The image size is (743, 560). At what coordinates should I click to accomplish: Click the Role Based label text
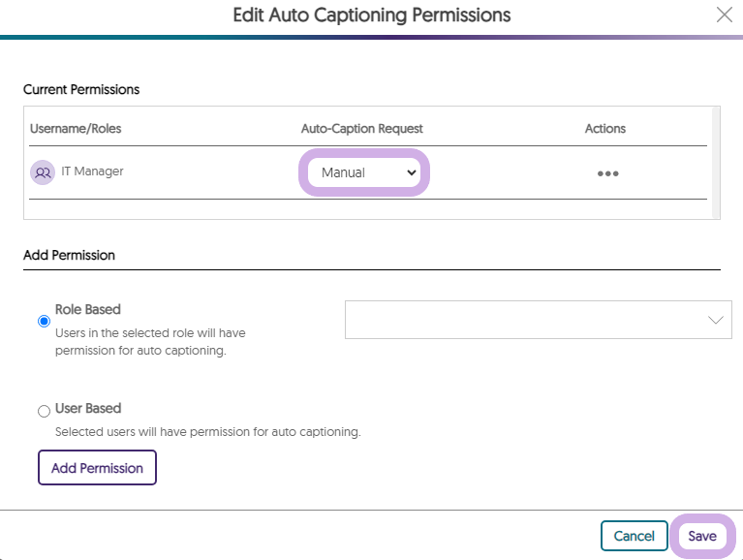pos(87,309)
